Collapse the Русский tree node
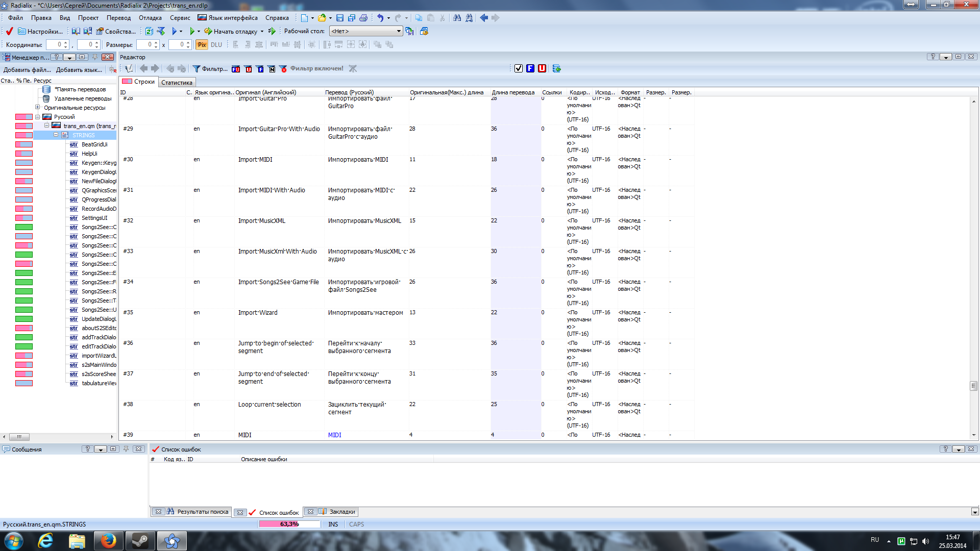 pos(37,117)
